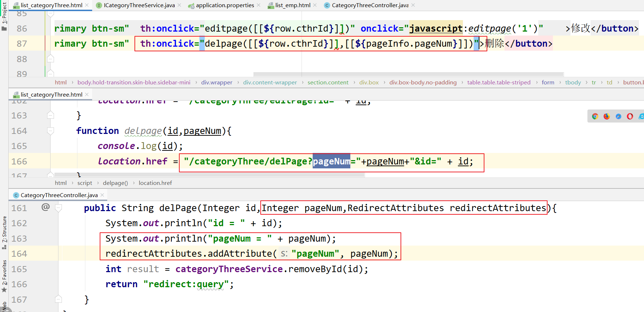Close the list_emp.html tab
644x312 pixels.
pyautogui.click(x=315, y=5)
